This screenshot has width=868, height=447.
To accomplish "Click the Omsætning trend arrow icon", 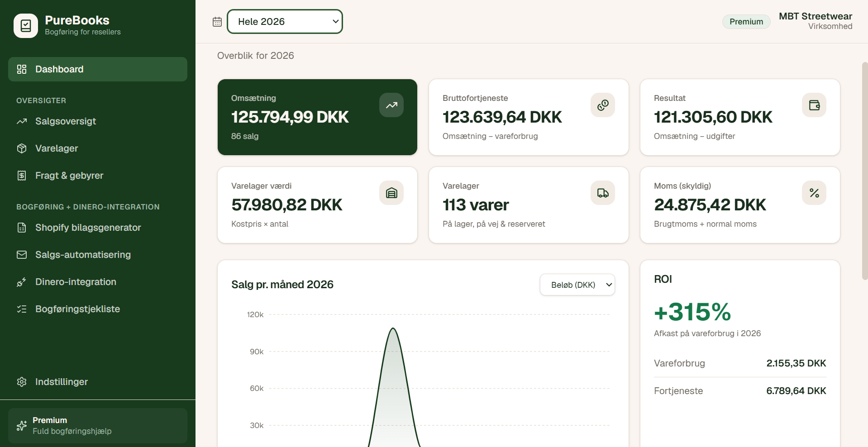I will [391, 105].
